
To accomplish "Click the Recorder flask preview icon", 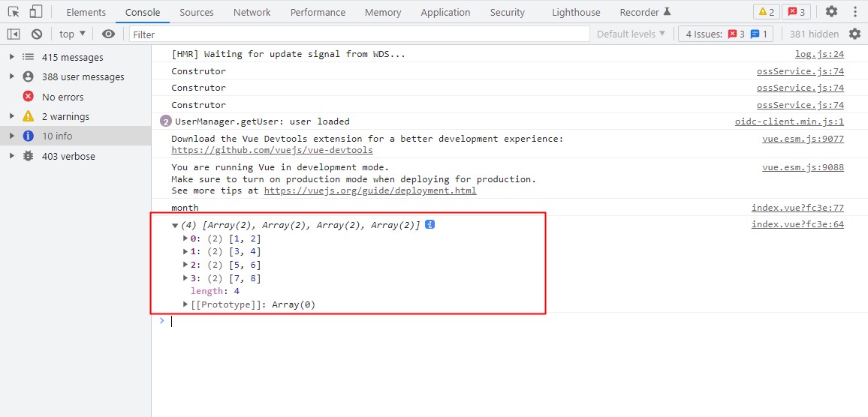I will coord(667,11).
